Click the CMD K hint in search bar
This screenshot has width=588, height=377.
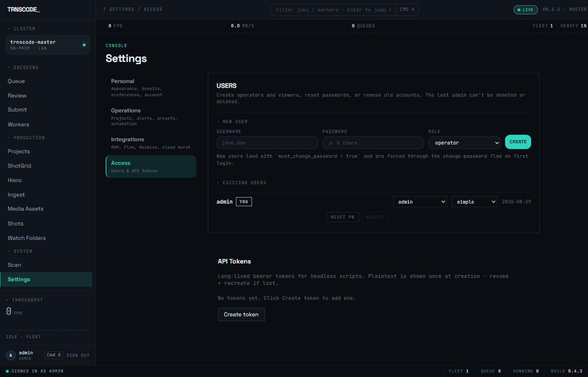click(407, 9)
